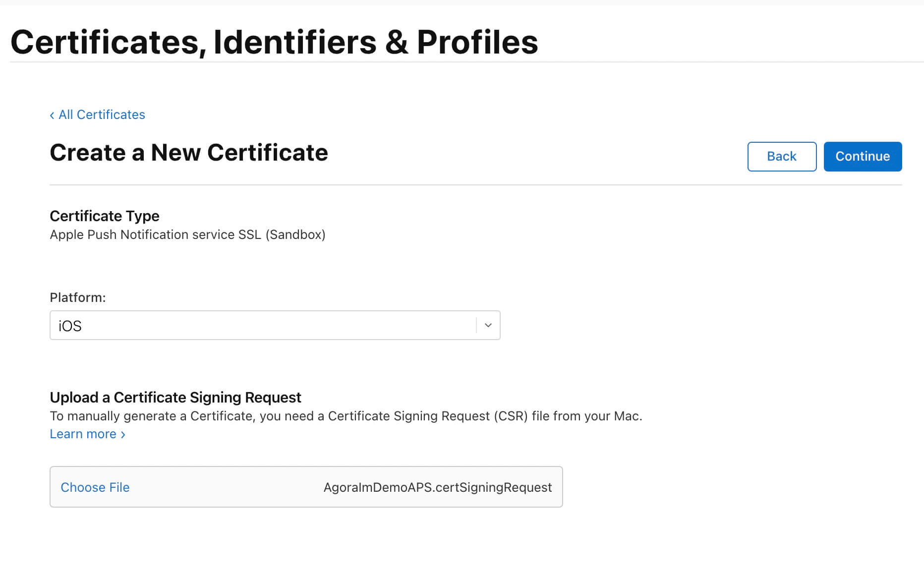Click the All Certificates back link
The height and width of the screenshot is (580, 924).
102,115
